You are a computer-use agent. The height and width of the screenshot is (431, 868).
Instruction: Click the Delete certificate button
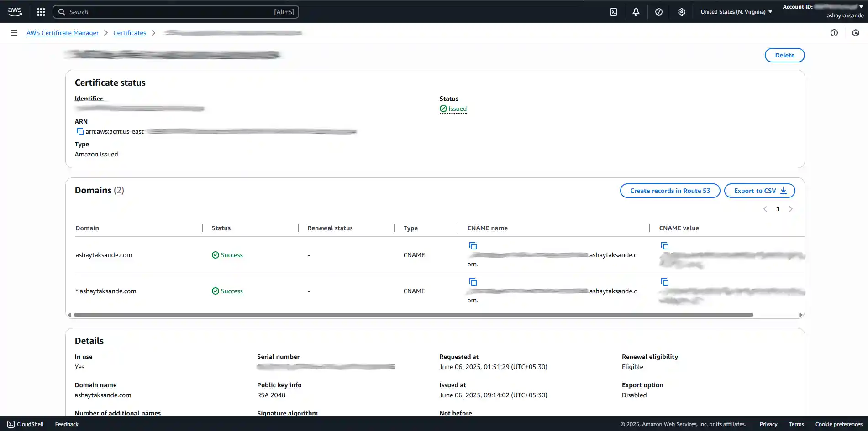click(x=784, y=55)
